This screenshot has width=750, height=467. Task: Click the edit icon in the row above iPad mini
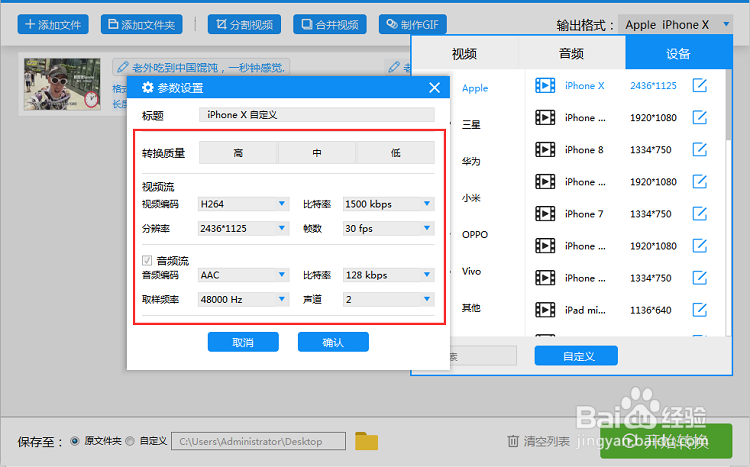[x=699, y=278]
